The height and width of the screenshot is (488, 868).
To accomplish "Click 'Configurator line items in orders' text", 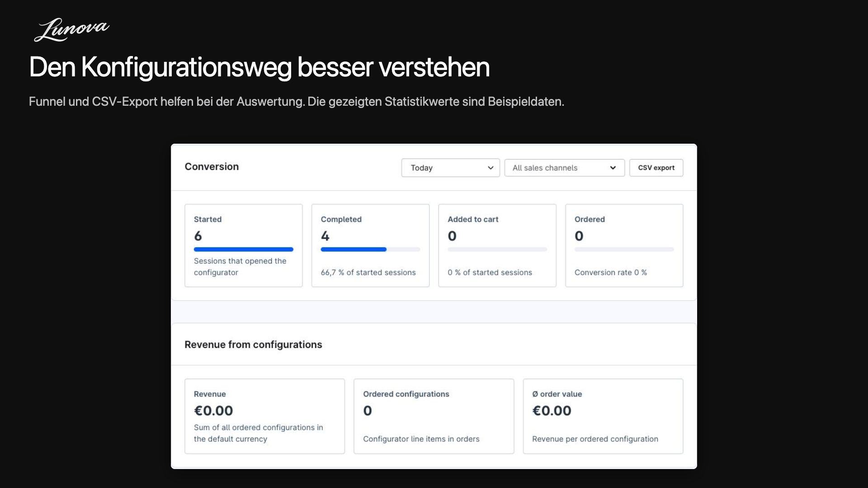I will pos(421,439).
